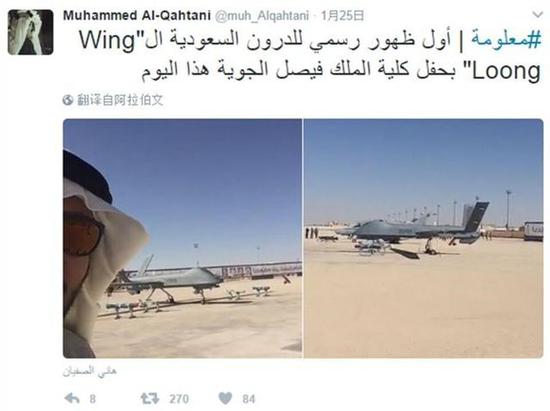
Task: Open the right Wing Loong drone photo
Action: (424, 238)
